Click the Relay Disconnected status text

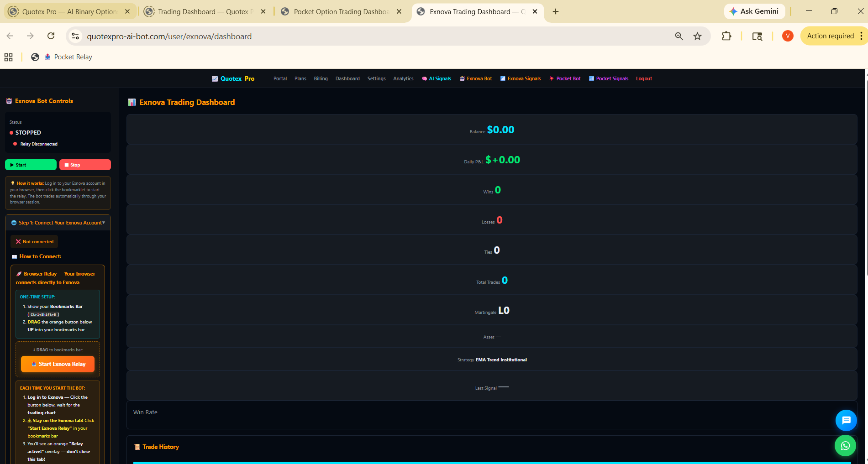(39, 144)
